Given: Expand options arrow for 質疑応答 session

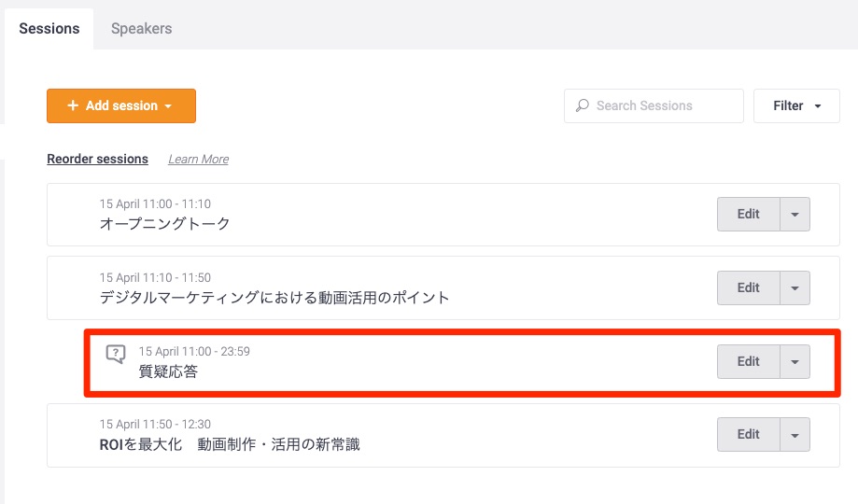Looking at the screenshot, I should click(x=795, y=361).
